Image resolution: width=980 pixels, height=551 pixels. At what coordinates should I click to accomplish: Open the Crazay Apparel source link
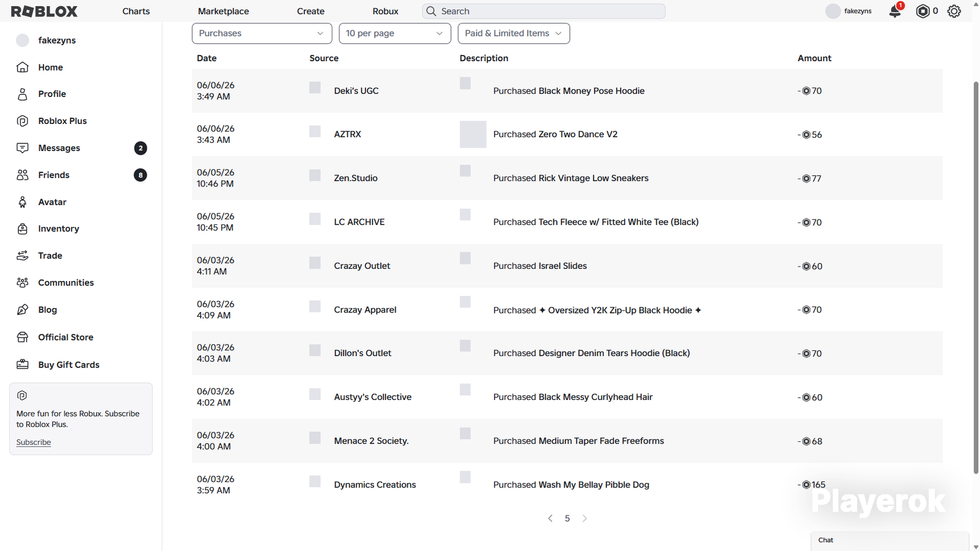[365, 310]
